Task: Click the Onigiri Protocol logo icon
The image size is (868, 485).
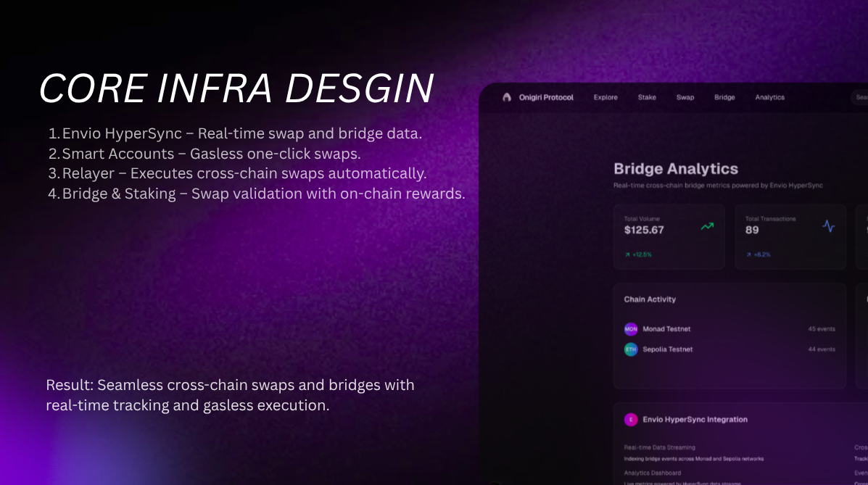Action: click(x=507, y=97)
